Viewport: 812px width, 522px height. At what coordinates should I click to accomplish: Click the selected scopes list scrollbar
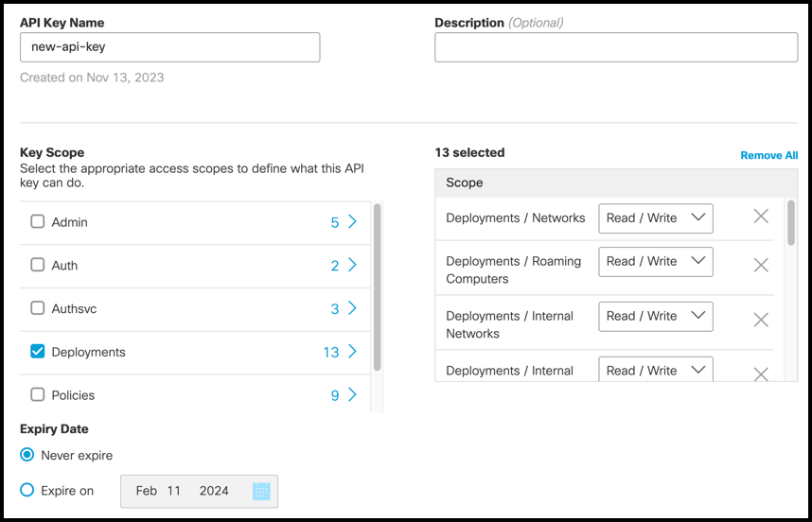click(x=791, y=223)
